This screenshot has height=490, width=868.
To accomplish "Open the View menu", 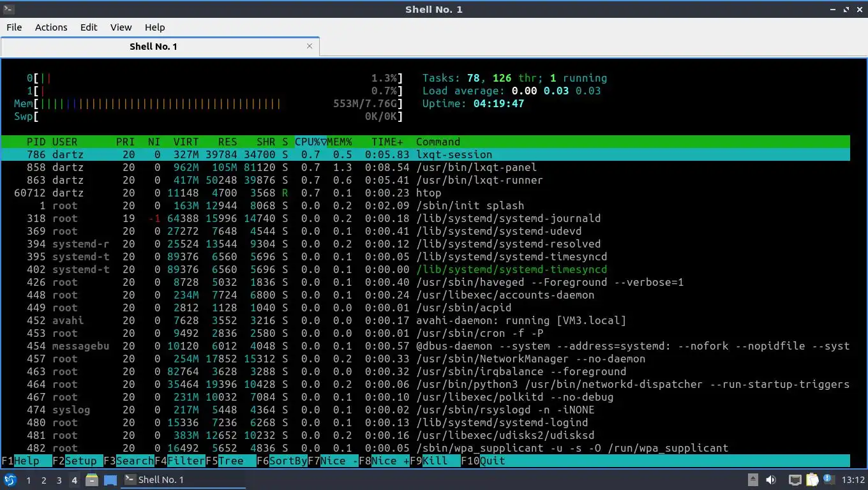I will point(121,27).
